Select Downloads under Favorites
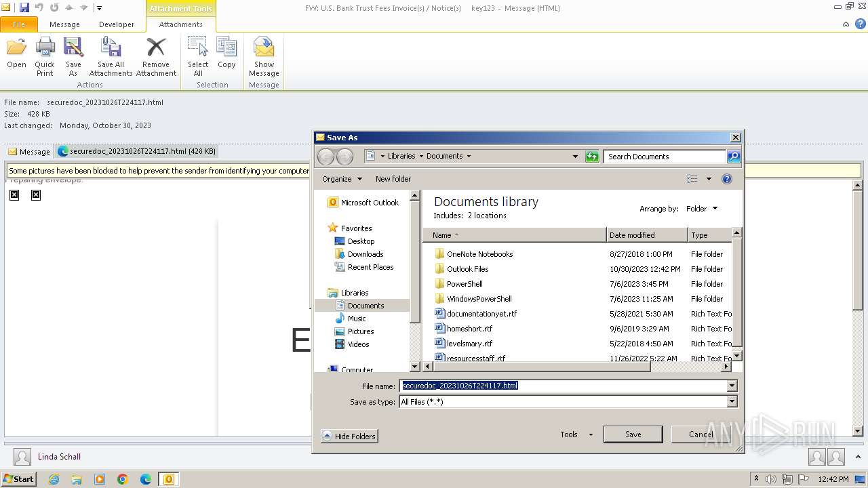The height and width of the screenshot is (488, 868). [359, 254]
